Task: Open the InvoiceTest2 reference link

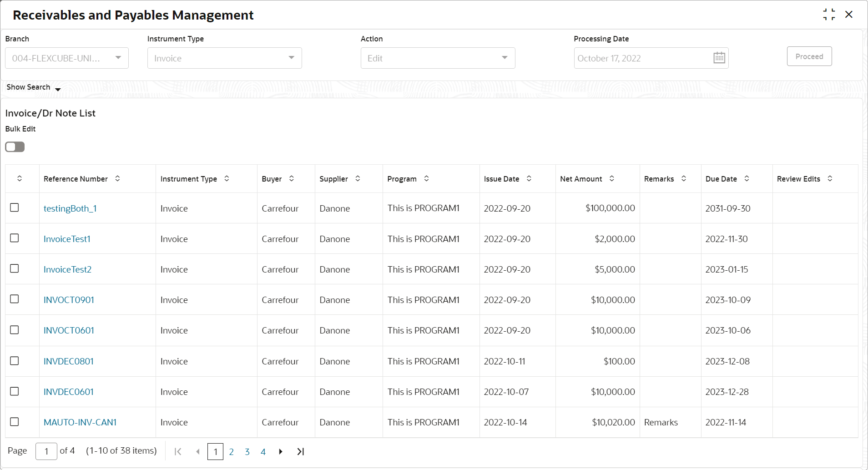Action: click(67, 269)
